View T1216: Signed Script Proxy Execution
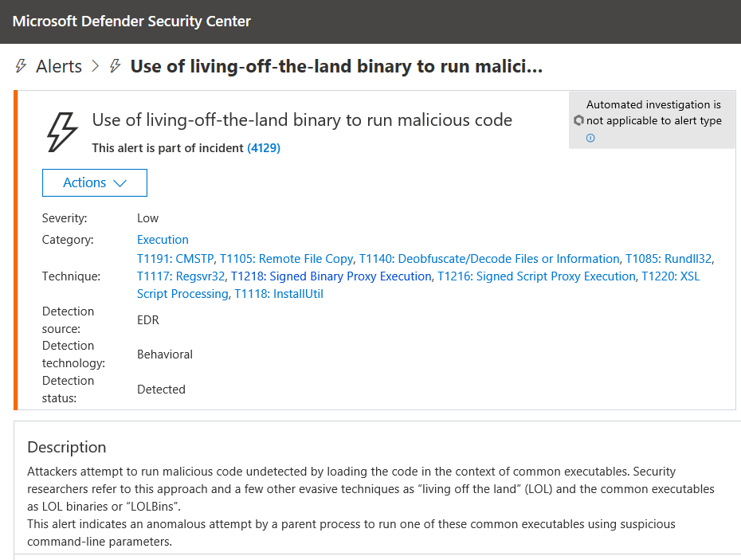This screenshot has width=741, height=560. click(x=536, y=276)
